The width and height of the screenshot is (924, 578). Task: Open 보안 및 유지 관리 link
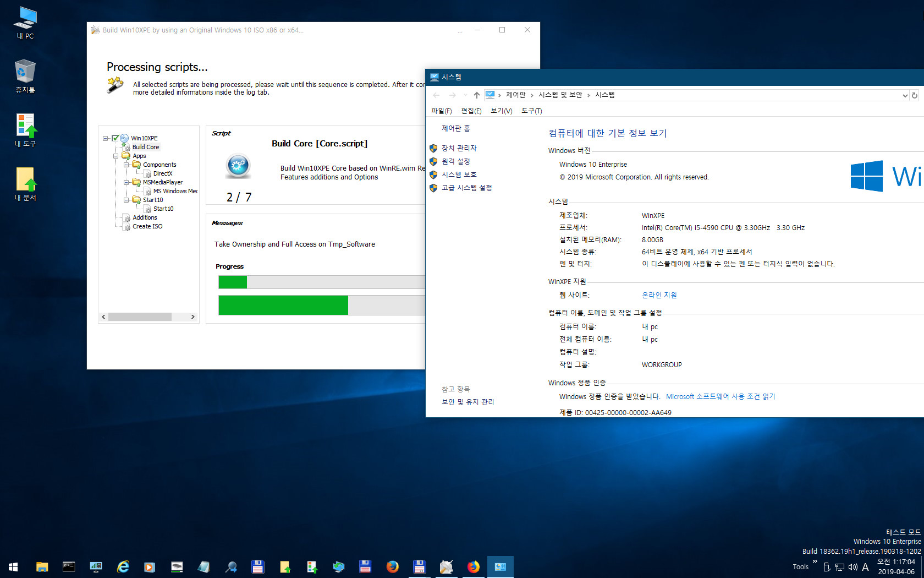pyautogui.click(x=468, y=402)
